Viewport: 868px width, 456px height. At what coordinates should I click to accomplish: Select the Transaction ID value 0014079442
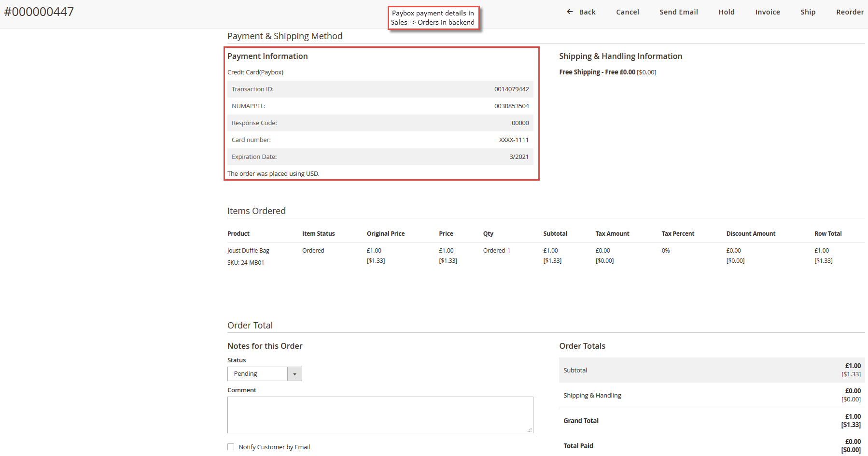coord(511,89)
